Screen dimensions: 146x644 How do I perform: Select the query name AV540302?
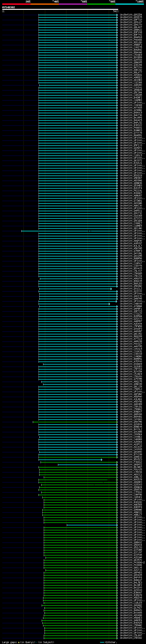tap(8, 7)
